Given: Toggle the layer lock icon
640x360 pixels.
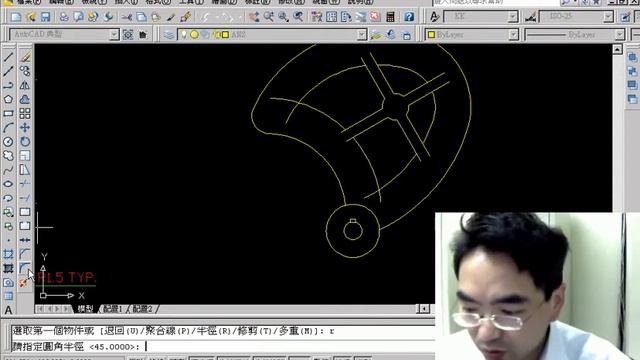Looking at the screenshot, I should tap(217, 35).
